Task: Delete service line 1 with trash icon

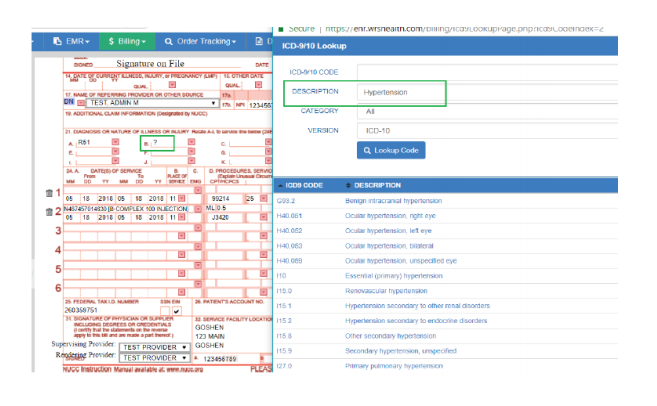Action: pyautogui.click(x=50, y=193)
